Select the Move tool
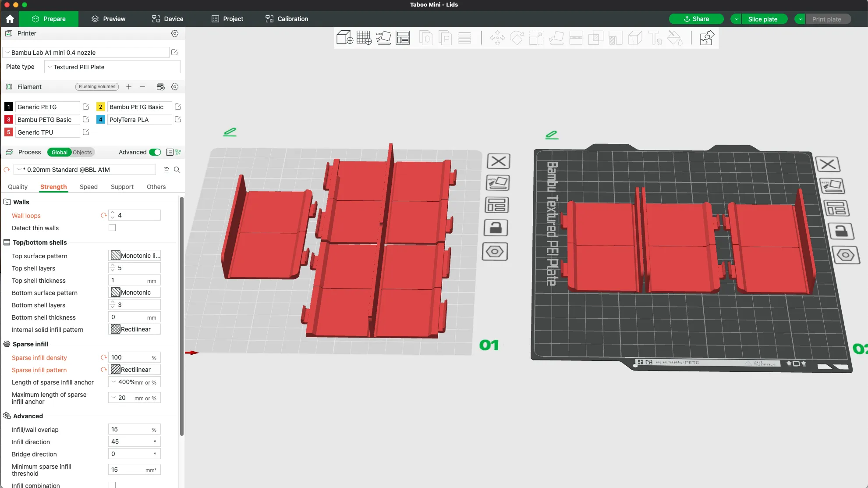Image resolution: width=868 pixels, height=488 pixels. click(x=497, y=38)
